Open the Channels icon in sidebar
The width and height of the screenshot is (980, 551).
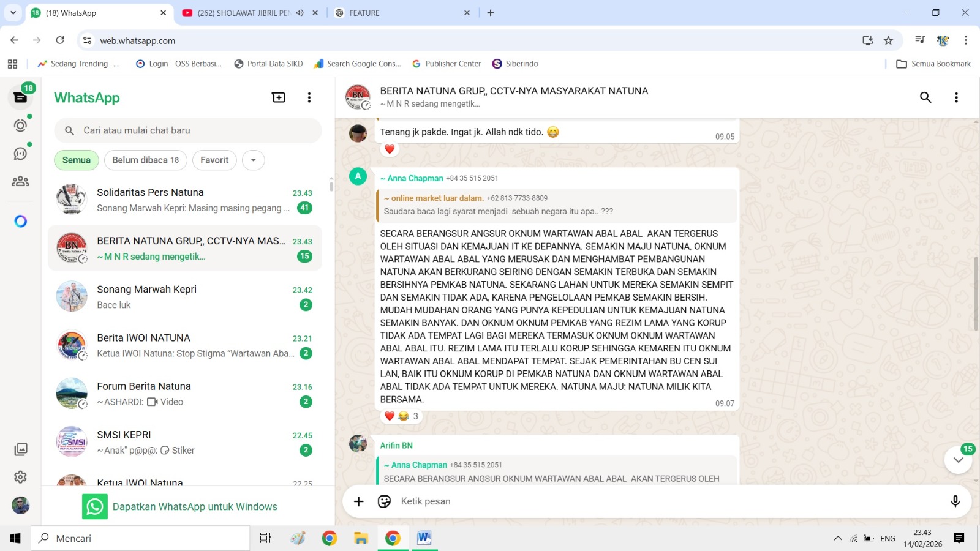(20, 154)
